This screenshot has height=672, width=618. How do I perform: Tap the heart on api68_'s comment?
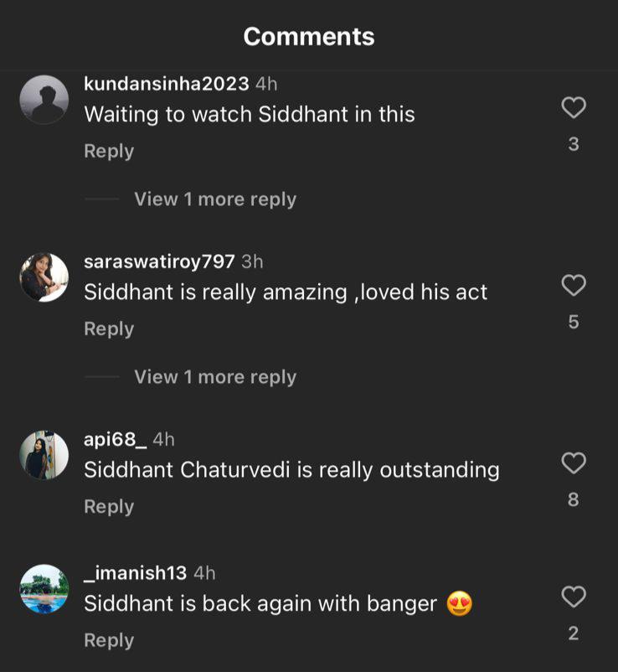(573, 463)
